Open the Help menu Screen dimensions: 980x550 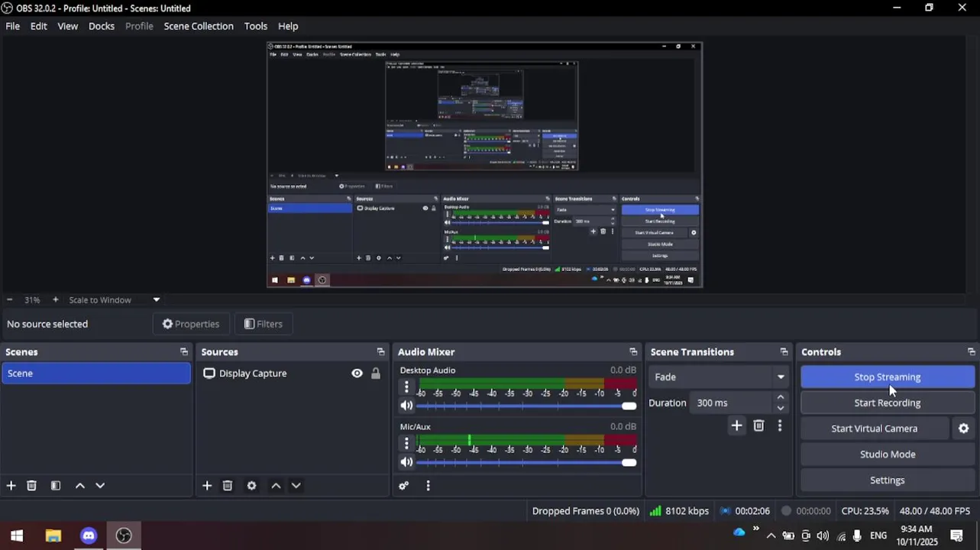288,26
